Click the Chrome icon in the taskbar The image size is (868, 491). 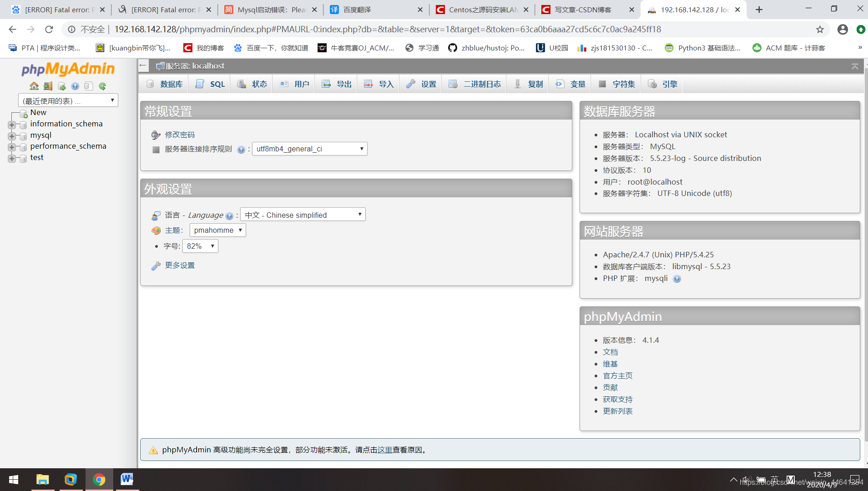point(99,480)
